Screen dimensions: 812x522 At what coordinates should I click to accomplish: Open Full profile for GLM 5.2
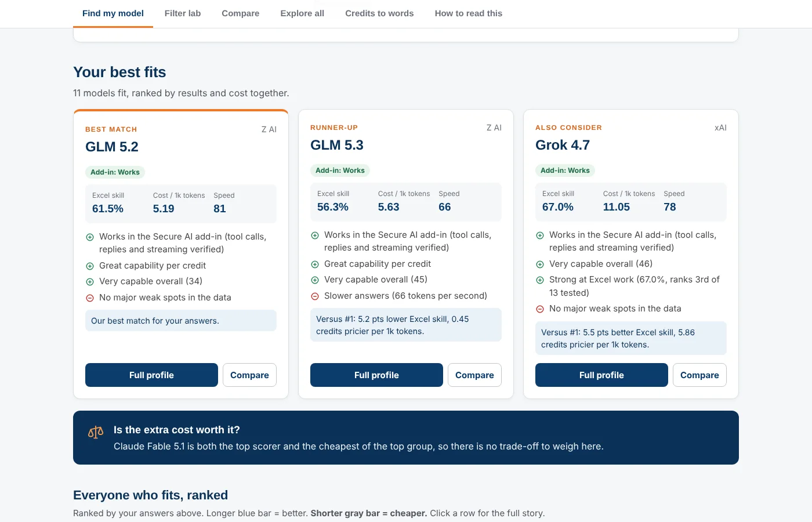point(151,375)
